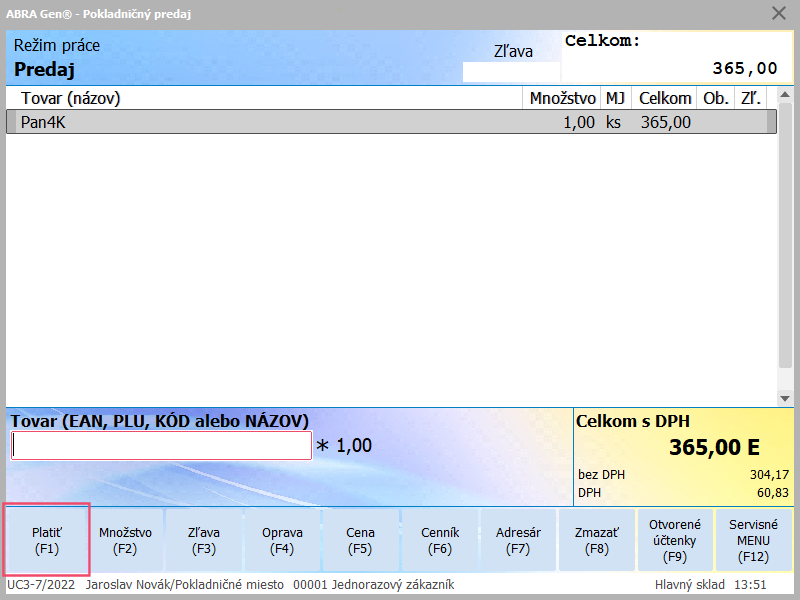Click the Cena (F5) price button
This screenshot has height=600, width=800.
tap(360, 540)
